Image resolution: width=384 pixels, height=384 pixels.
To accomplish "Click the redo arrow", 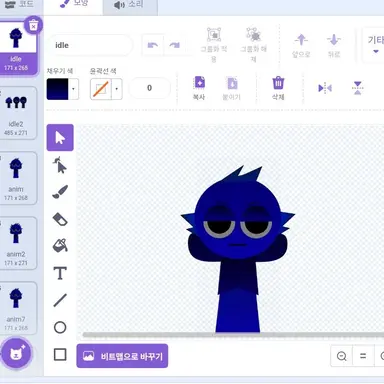I will tap(175, 45).
